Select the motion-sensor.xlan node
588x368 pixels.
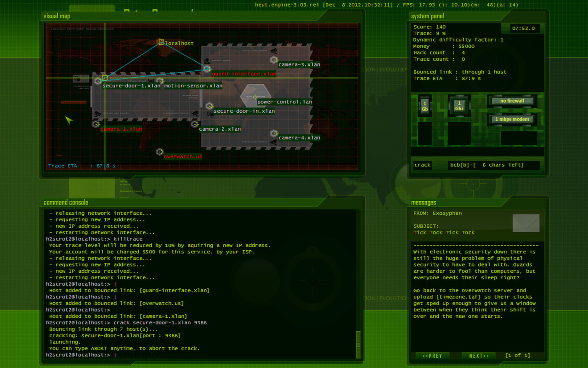160,80
